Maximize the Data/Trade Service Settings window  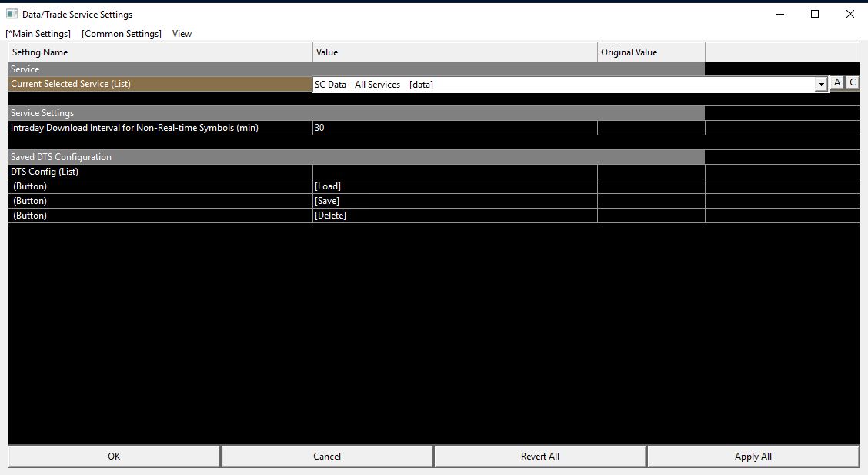[815, 14]
